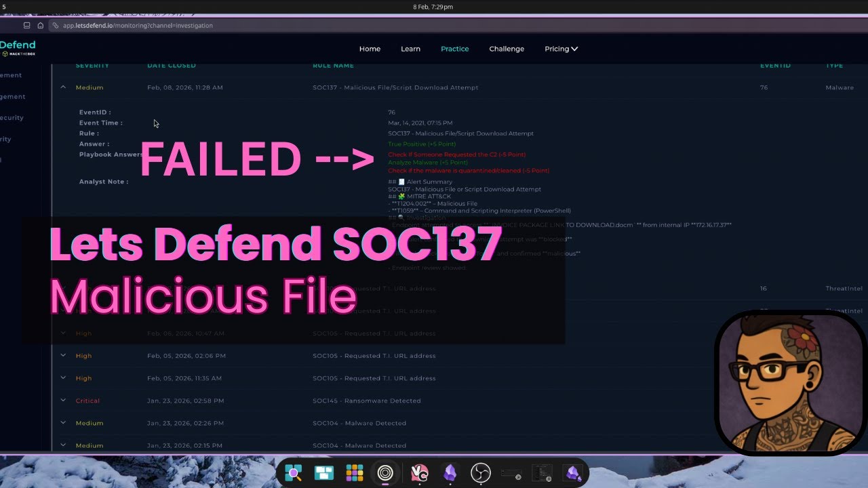Expand the Medium alert closed Jan 23 02:26 PM
This screenshot has height=488, width=868.
point(63,422)
